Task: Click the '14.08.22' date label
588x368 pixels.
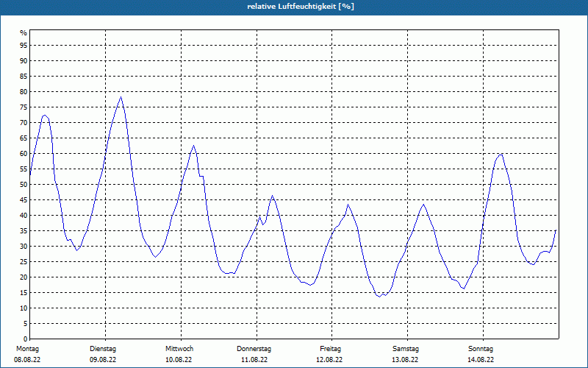Action: (481, 360)
